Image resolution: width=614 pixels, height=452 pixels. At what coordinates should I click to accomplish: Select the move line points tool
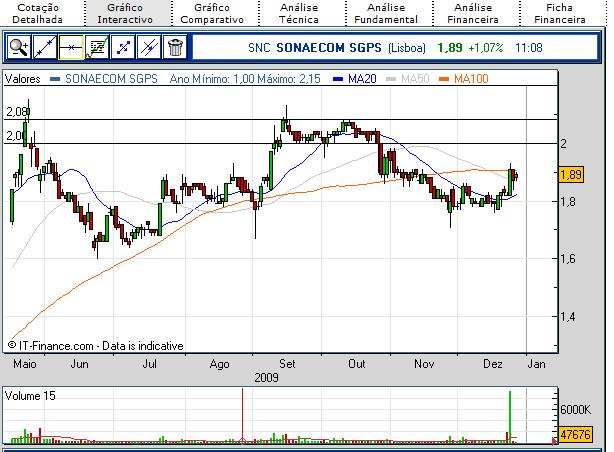tap(123, 47)
